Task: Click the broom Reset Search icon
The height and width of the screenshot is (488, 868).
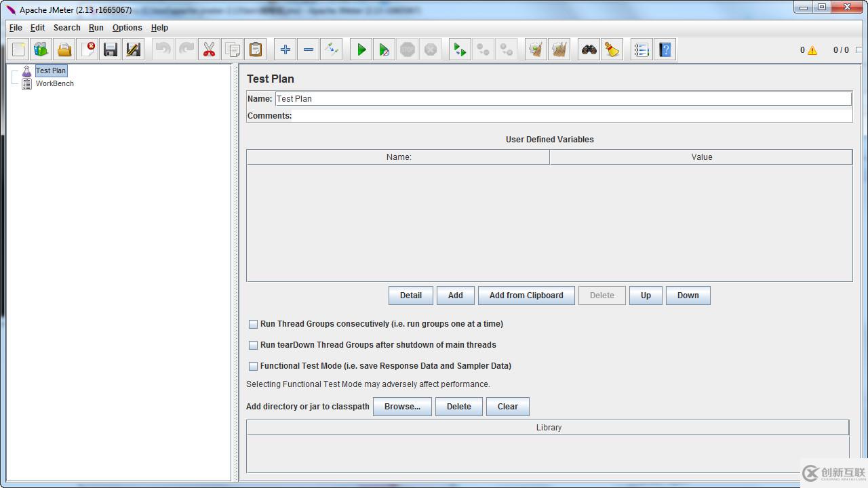Action: click(612, 49)
